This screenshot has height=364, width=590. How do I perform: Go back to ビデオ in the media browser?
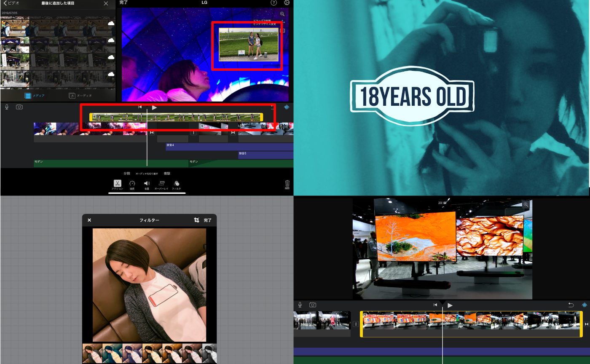(11, 3)
